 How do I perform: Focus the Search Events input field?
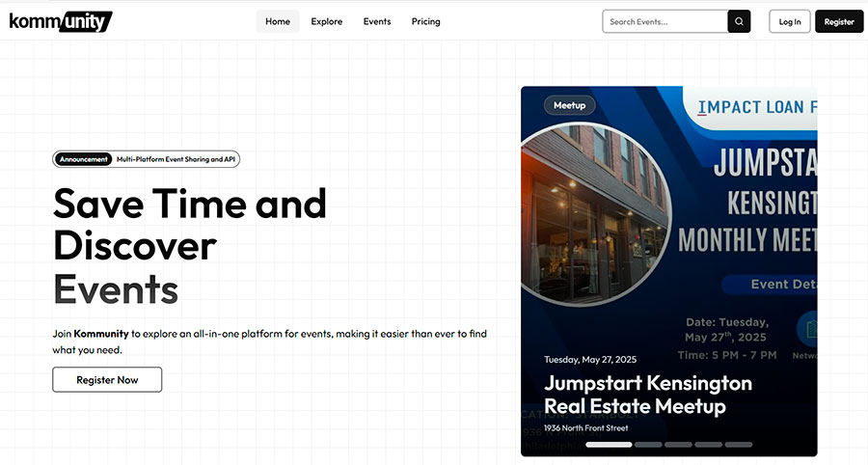[x=665, y=21]
